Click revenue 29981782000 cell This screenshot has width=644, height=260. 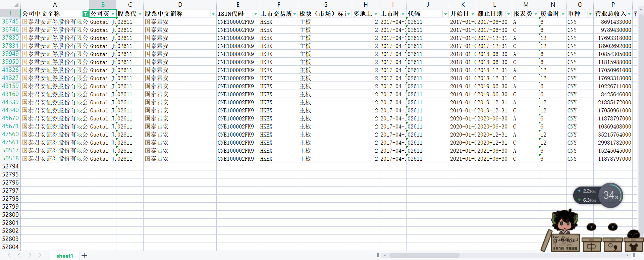click(x=613, y=143)
